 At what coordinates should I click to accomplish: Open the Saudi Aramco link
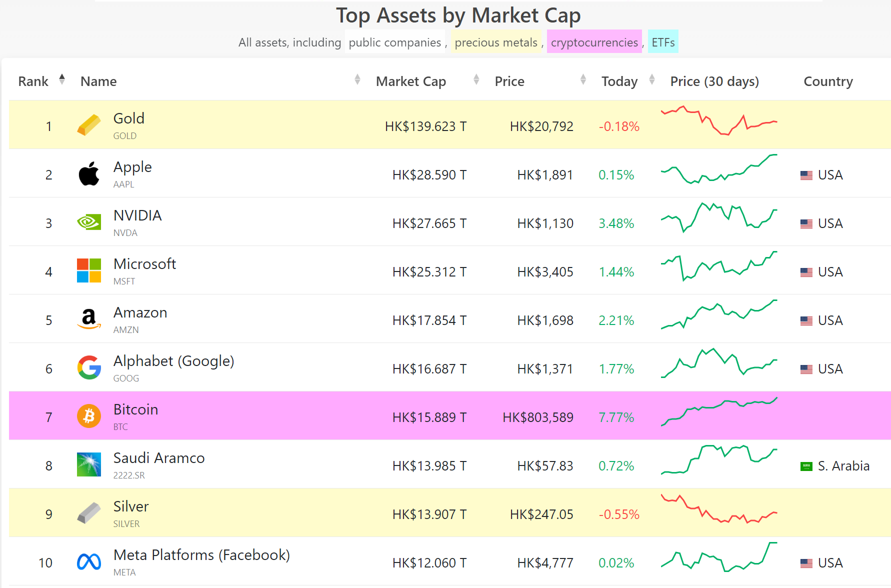coord(159,458)
